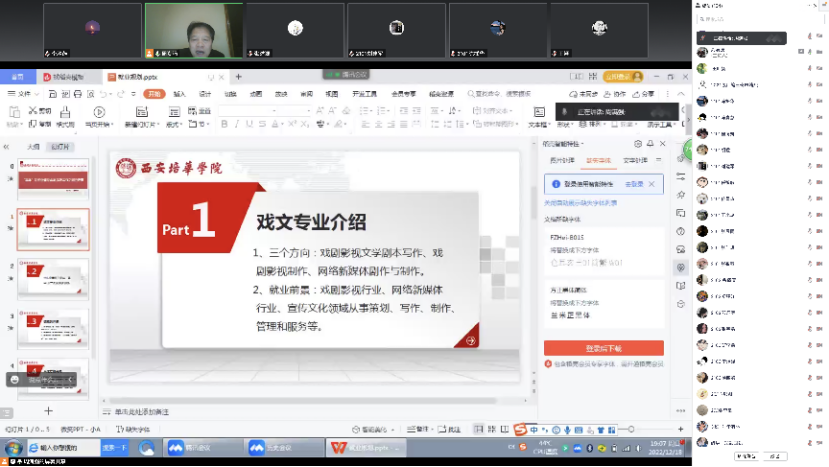Click the text box tool icon
The height and width of the screenshot is (467, 829).
click(x=537, y=113)
